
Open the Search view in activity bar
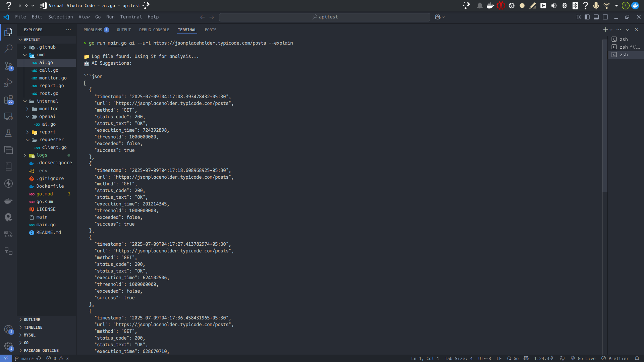(8, 49)
